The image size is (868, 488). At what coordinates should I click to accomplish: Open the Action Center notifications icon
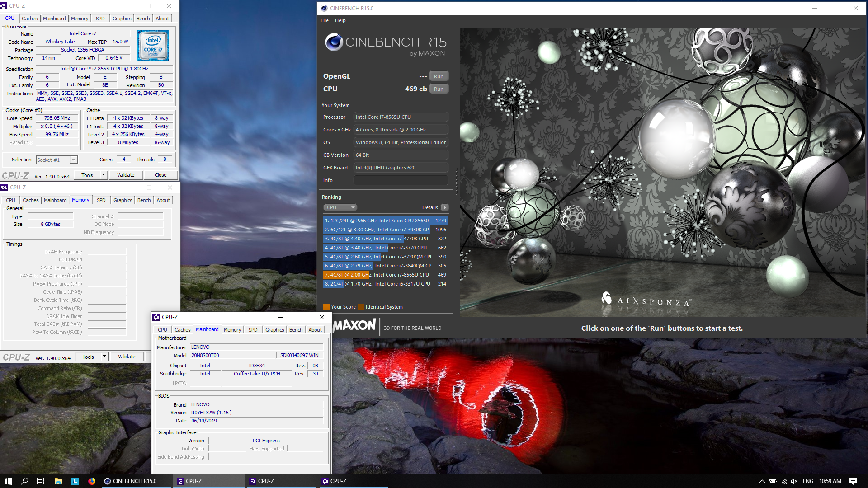click(x=853, y=481)
